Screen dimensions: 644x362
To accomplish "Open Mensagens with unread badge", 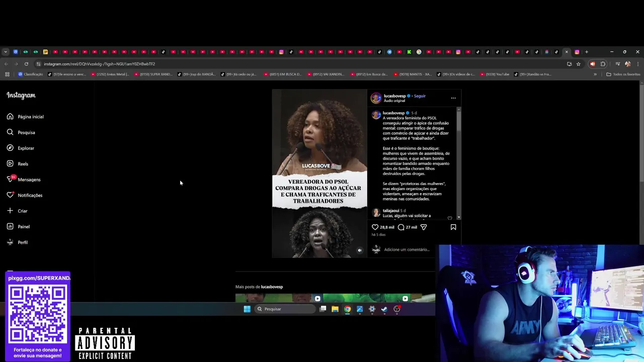I will (24, 179).
